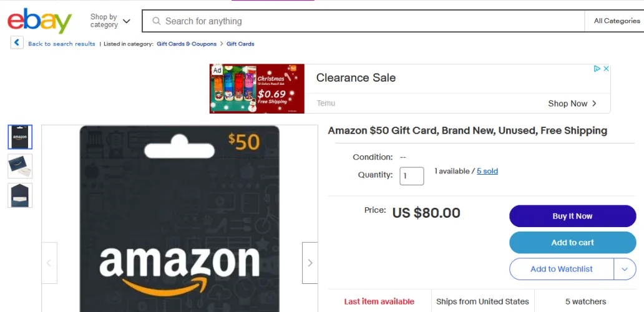Show the next product image
The image size is (644, 312).
click(310, 263)
